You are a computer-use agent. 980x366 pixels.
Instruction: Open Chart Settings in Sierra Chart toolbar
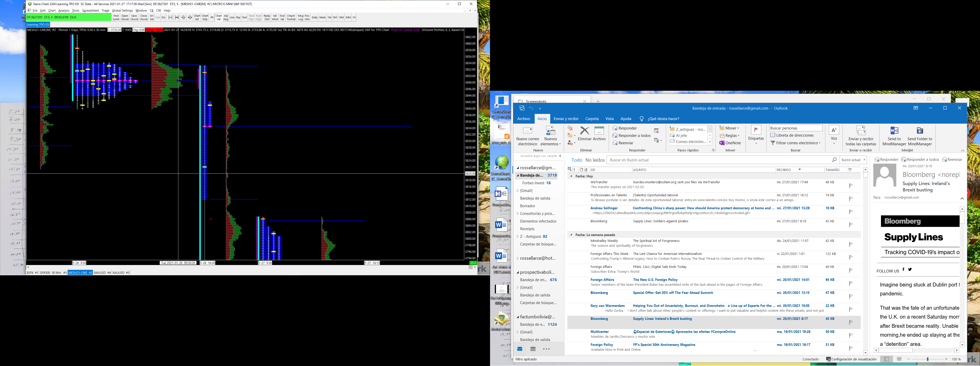point(197,18)
